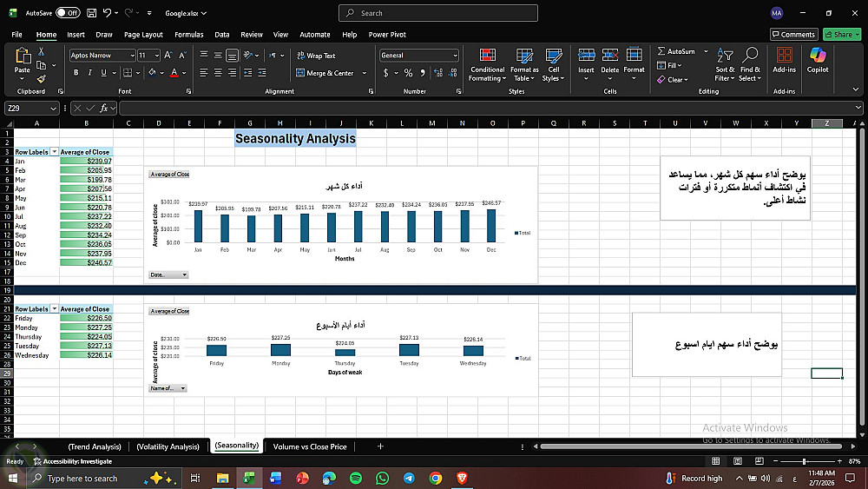Adjust the zoom slider in the status bar
The height and width of the screenshot is (489, 868).
pos(805,461)
